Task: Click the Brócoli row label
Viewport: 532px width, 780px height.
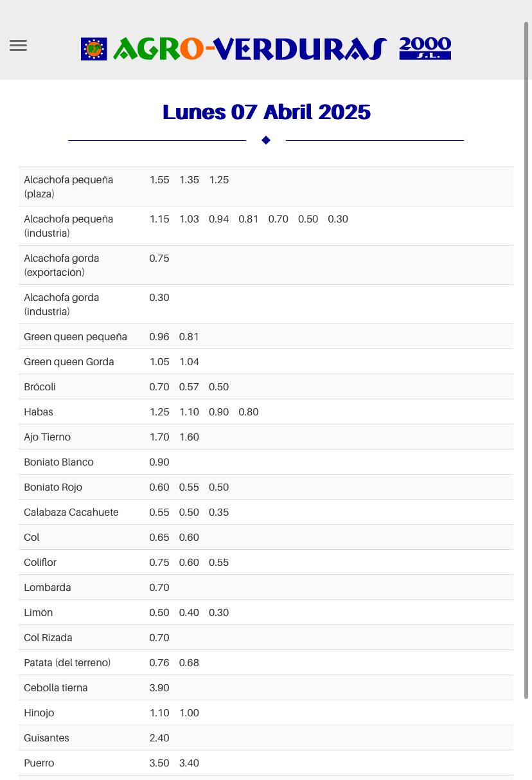Action: click(x=40, y=386)
